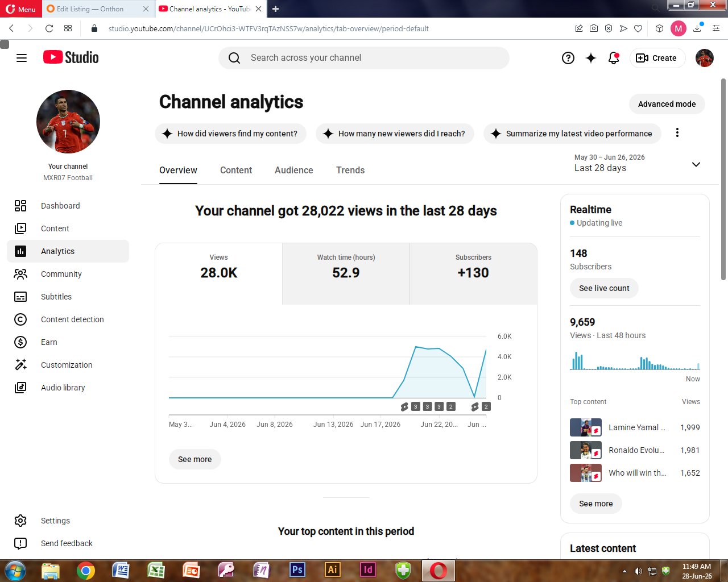Take a snapshot with the camera icon

(x=594, y=28)
